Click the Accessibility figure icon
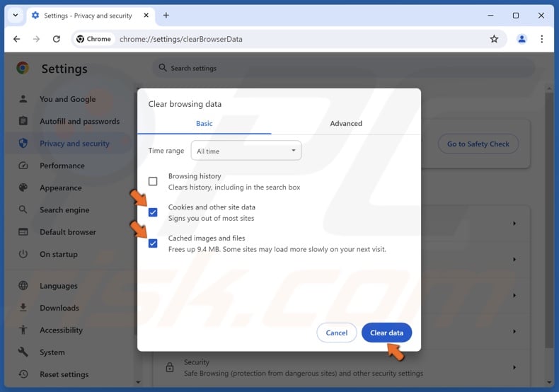 (x=23, y=330)
